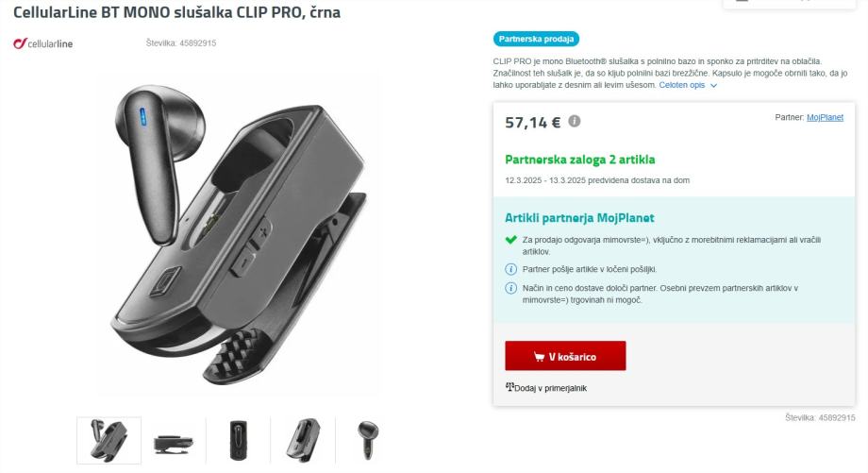Select fourth thumbnail showing angled clip
Image resolution: width=868 pixels, height=473 pixels.
303,440
